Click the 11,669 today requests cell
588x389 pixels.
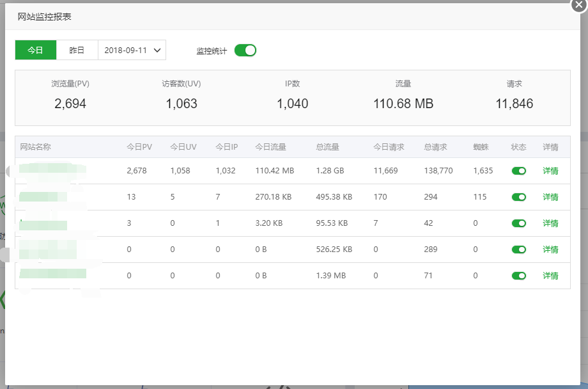(385, 171)
